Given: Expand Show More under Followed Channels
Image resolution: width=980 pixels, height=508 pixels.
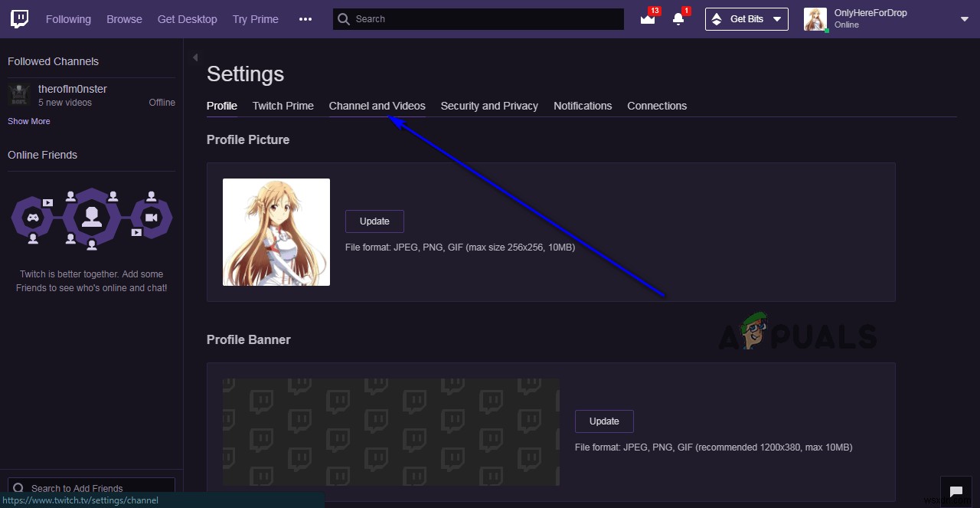Looking at the screenshot, I should pos(28,120).
